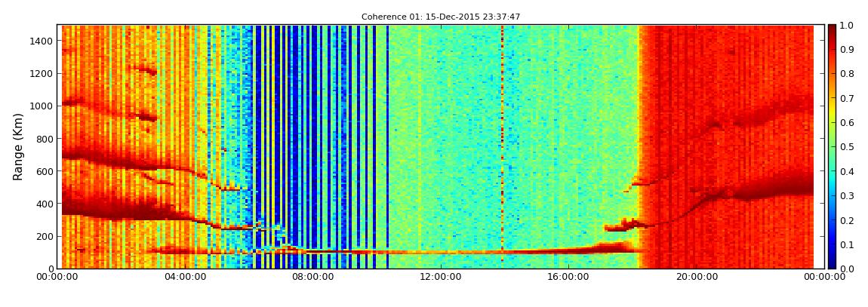Image resolution: width=868 pixels, height=307 pixels.
Task: Click the "Range (Km)" axis label
Action: pos(18,146)
